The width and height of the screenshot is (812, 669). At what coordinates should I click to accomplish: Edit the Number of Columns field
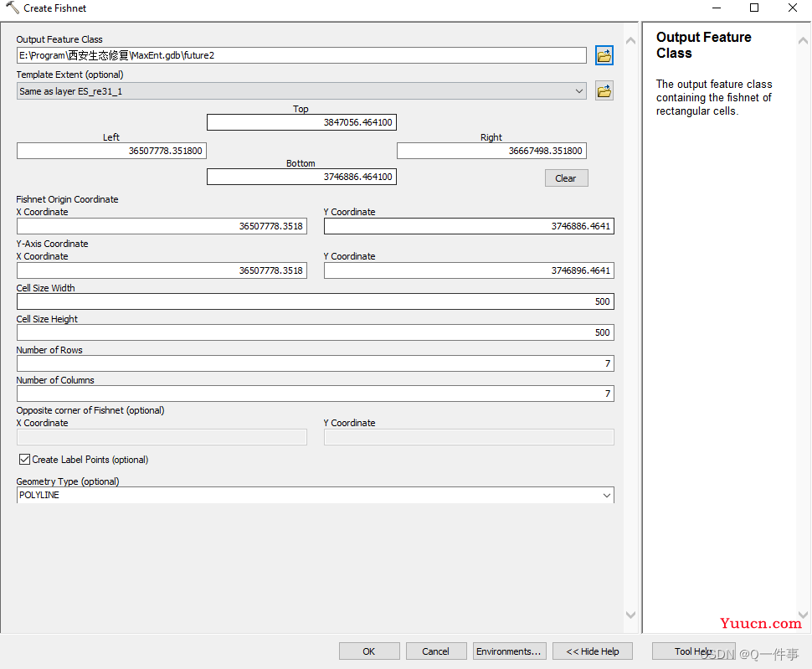click(x=316, y=394)
